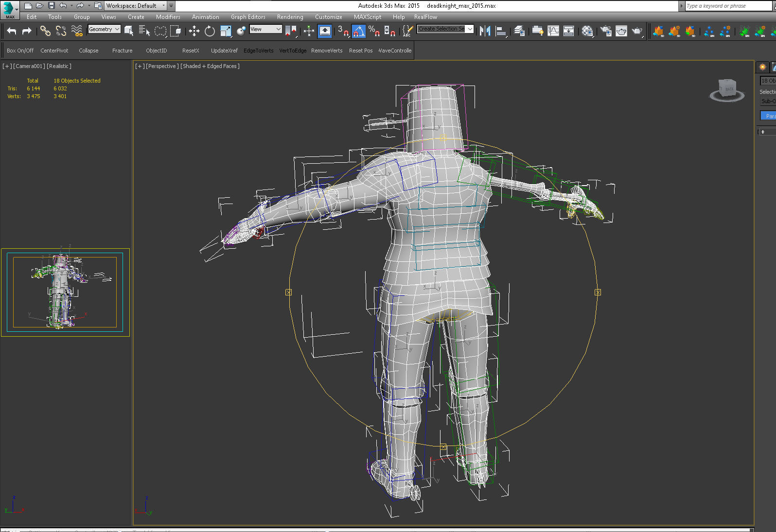Click the keyword search input field
This screenshot has height=532, width=776.
(727, 6)
